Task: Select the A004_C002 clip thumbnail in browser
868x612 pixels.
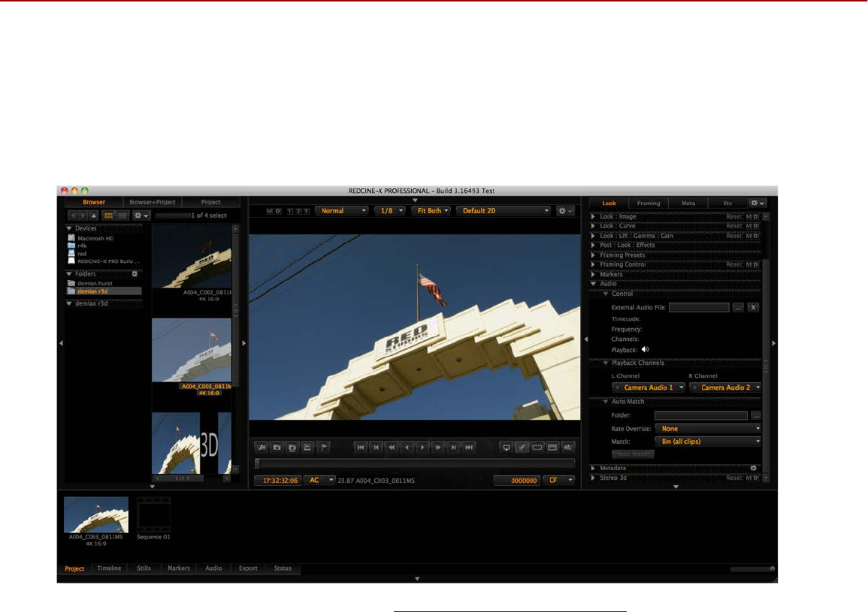Action: (x=192, y=255)
